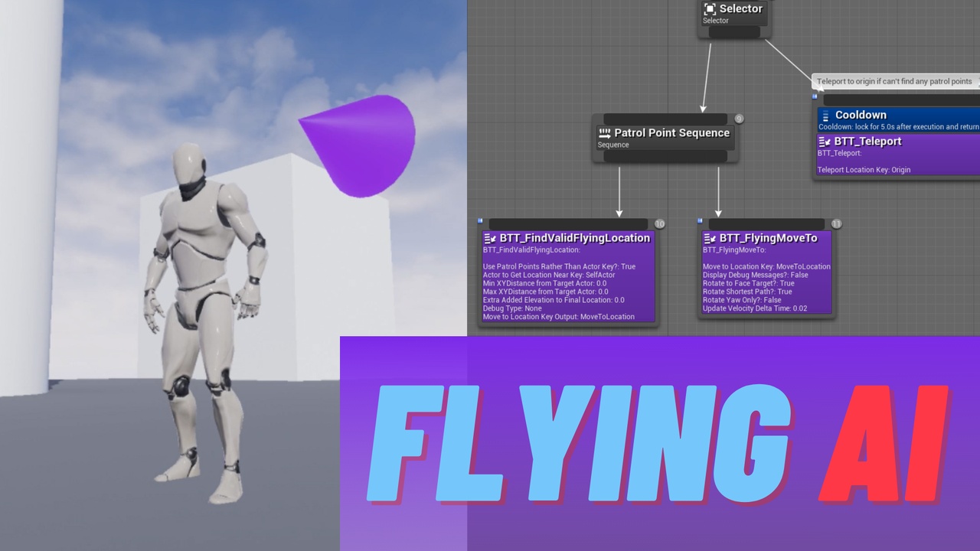Select the BTT_FlyingMoveTo node title

768,238
